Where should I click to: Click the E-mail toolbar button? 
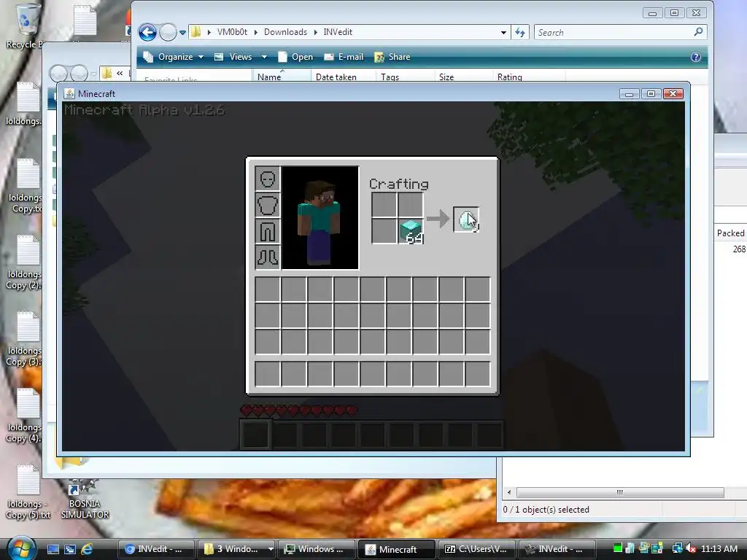(344, 57)
